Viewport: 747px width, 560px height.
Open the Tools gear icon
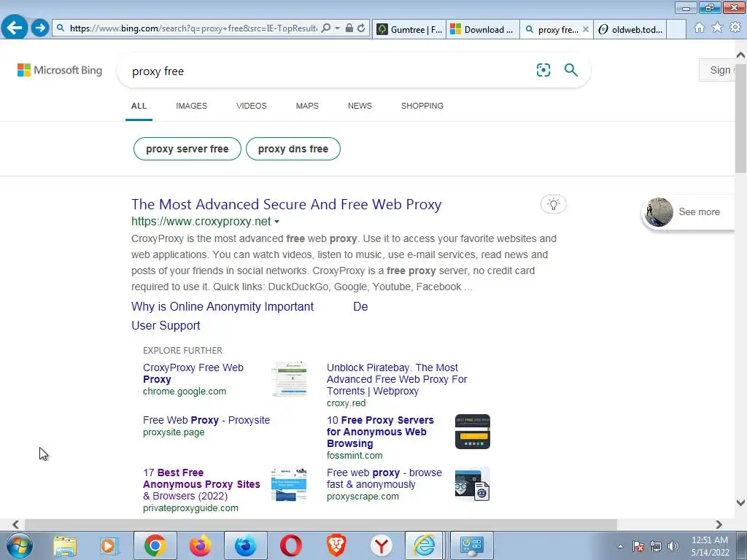pyautogui.click(x=735, y=28)
